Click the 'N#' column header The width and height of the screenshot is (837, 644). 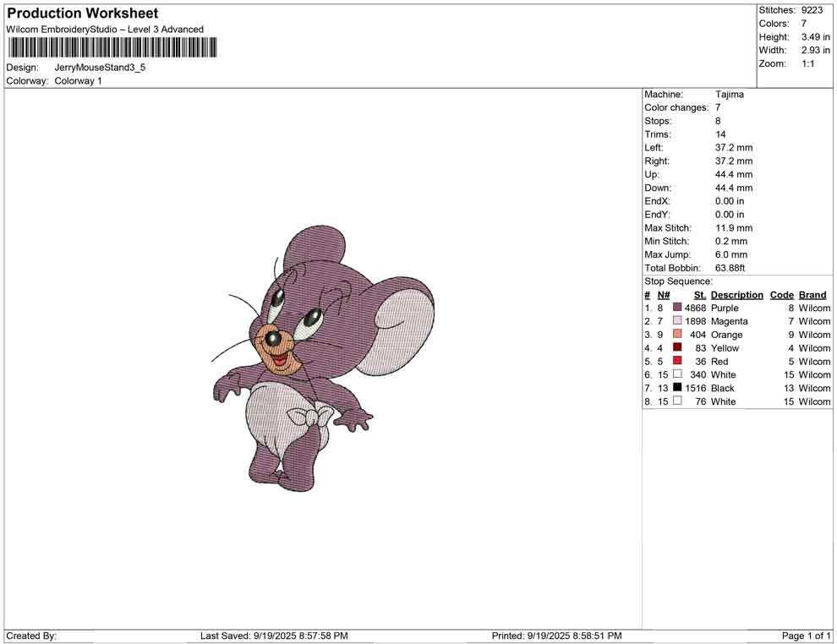pyautogui.click(x=663, y=294)
